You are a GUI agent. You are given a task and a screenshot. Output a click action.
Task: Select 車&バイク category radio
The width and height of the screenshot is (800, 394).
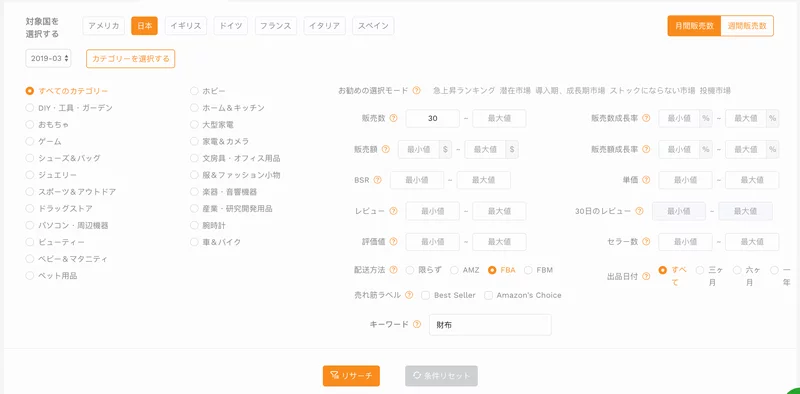(194, 242)
